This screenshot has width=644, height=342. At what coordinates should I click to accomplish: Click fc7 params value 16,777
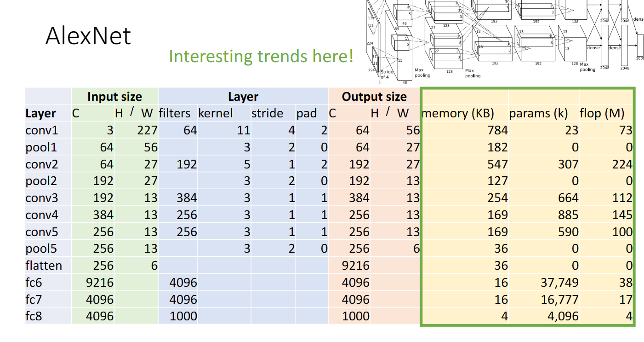coord(559,300)
